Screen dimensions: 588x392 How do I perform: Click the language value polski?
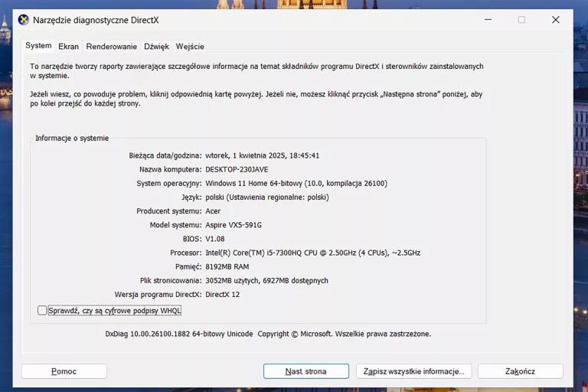click(267, 198)
